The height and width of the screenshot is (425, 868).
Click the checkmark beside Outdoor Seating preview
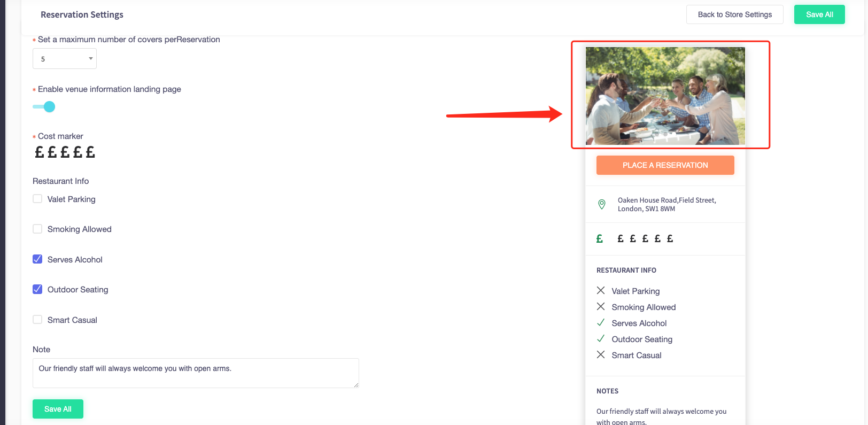tap(601, 338)
